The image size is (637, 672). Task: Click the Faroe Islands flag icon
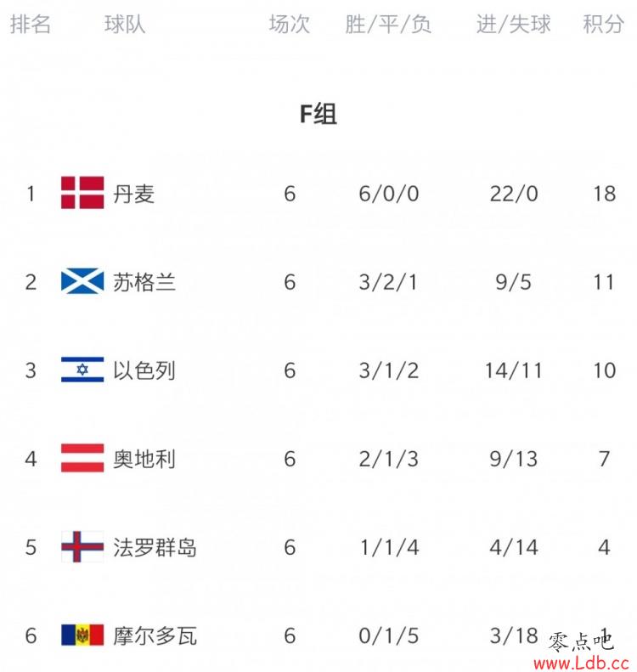pos(82,546)
